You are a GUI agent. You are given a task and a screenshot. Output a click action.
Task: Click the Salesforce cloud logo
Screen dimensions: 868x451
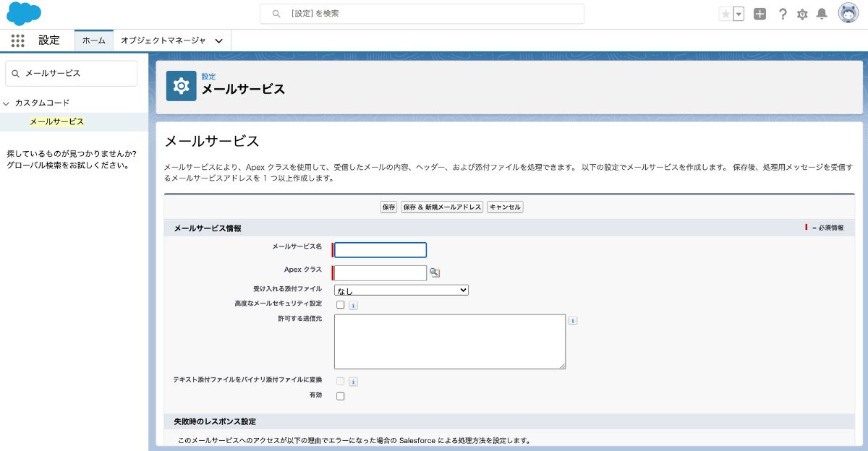pyautogui.click(x=24, y=14)
